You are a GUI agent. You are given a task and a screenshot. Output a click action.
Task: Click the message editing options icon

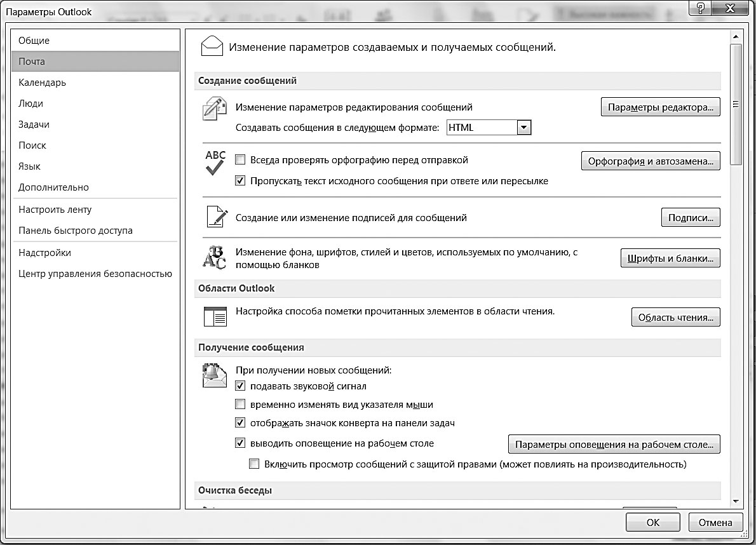[x=214, y=109]
